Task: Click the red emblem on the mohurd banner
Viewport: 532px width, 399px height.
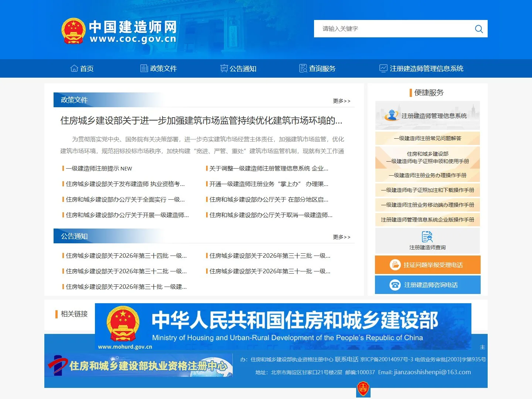Action: pyautogui.click(x=123, y=324)
